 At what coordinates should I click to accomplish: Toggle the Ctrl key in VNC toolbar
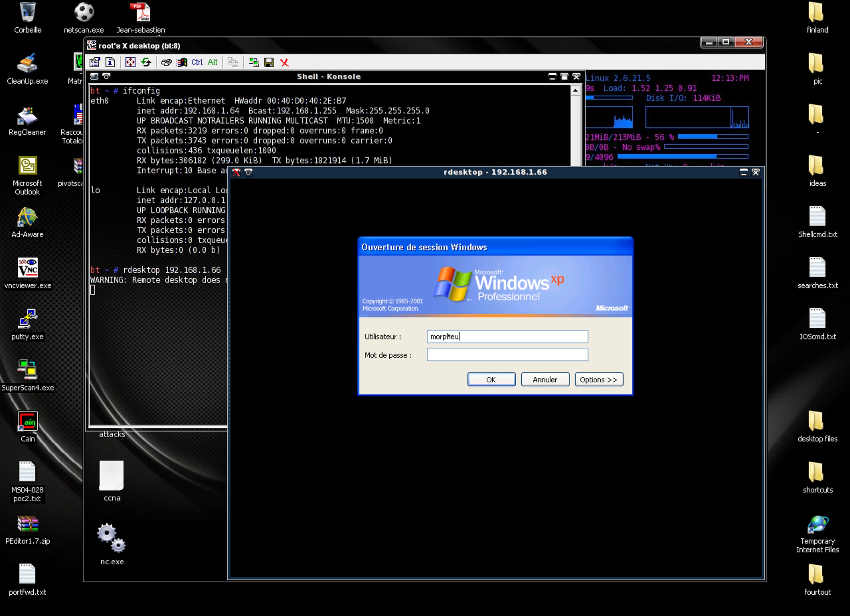click(x=197, y=62)
